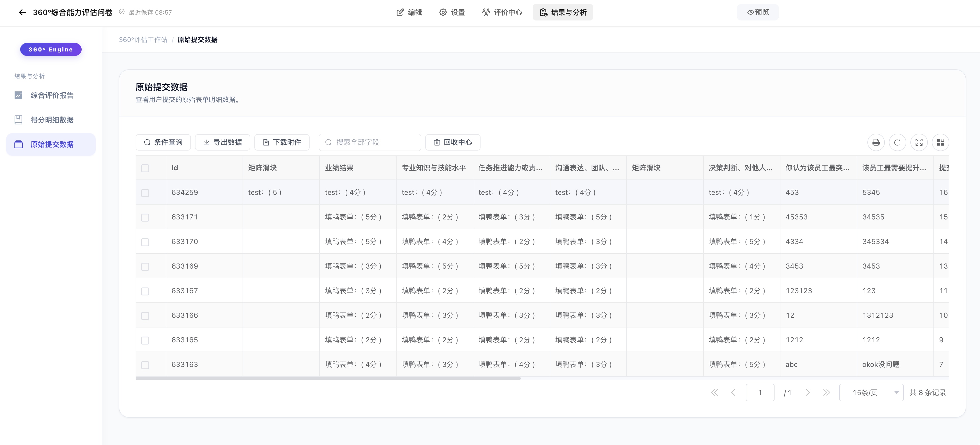Click the 综合评价报告 chart icon
Screen dimensions: 980x445
[18, 95]
